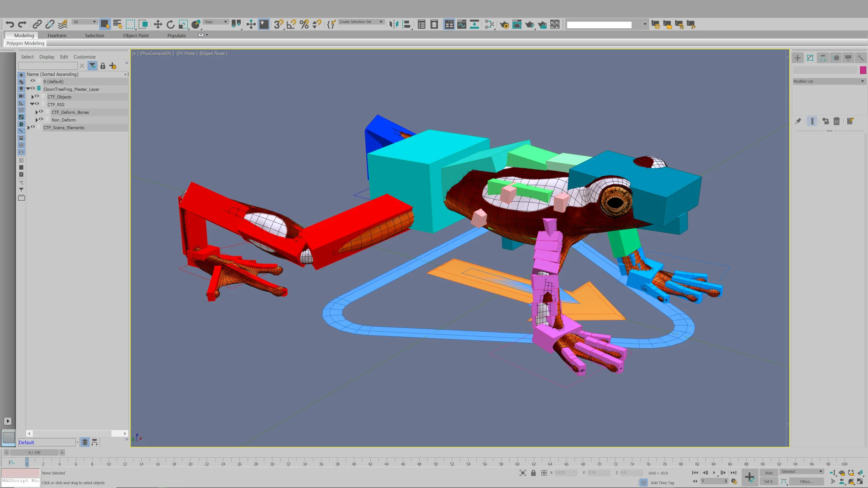Click the Align tool icon

[x=406, y=24]
